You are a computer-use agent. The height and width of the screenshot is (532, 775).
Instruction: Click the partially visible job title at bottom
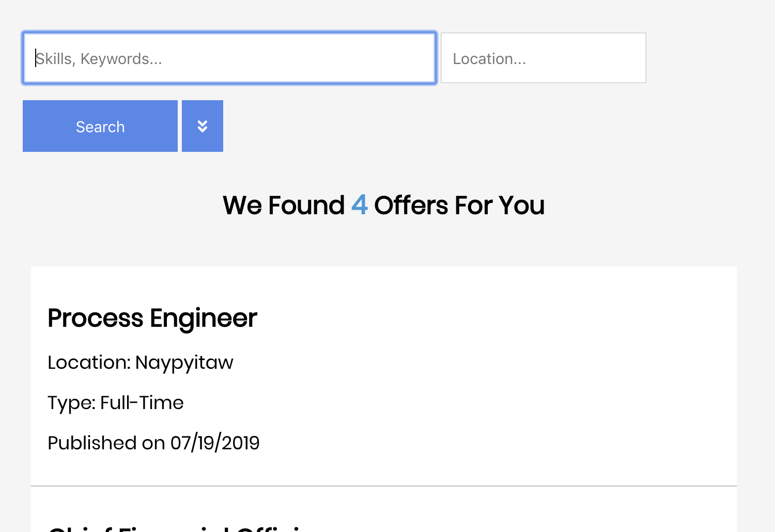(176, 528)
